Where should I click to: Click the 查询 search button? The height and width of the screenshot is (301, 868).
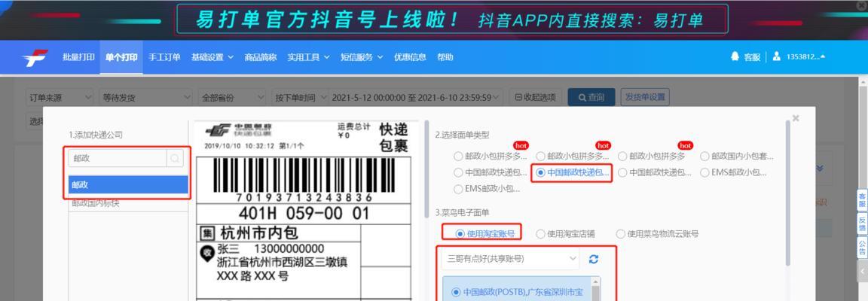591,97
